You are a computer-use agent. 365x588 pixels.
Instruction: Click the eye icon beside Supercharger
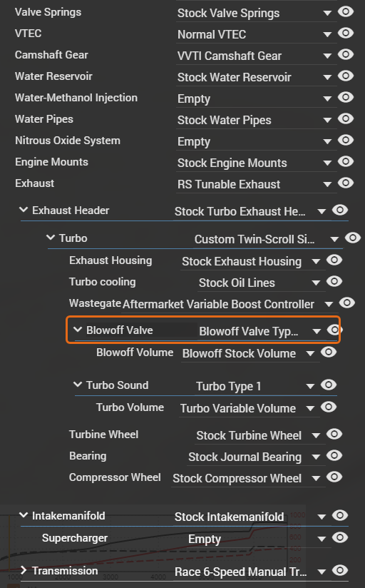(x=340, y=537)
